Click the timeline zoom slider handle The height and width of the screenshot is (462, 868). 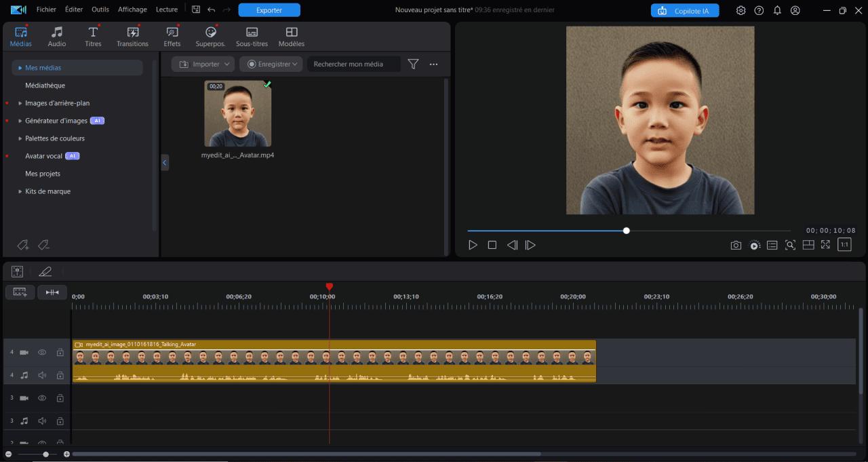[x=45, y=454]
